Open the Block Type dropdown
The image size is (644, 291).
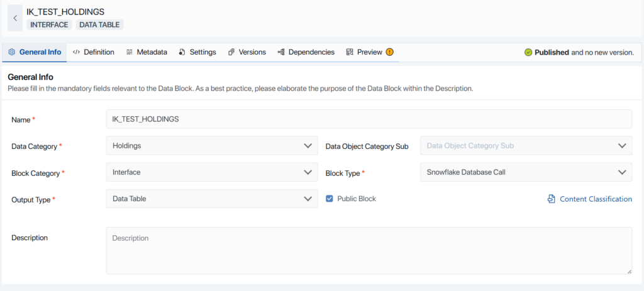coord(621,172)
